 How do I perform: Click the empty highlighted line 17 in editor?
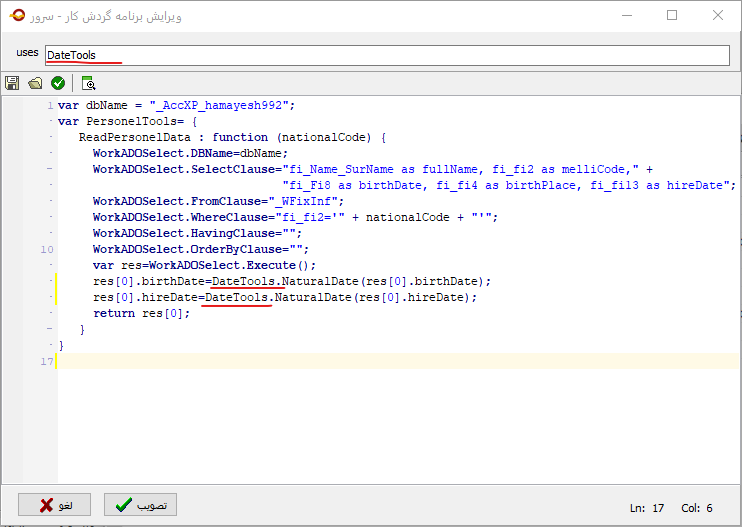pos(398,361)
